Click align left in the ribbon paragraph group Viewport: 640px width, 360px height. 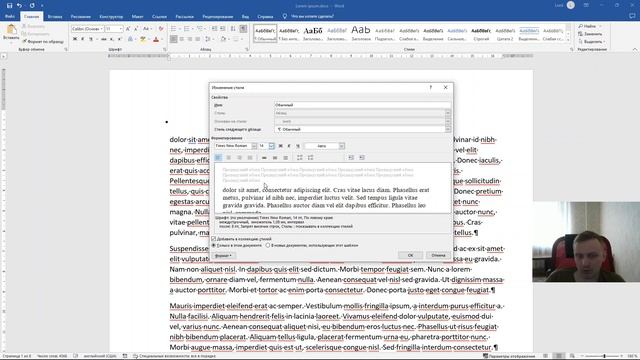coord(173,39)
